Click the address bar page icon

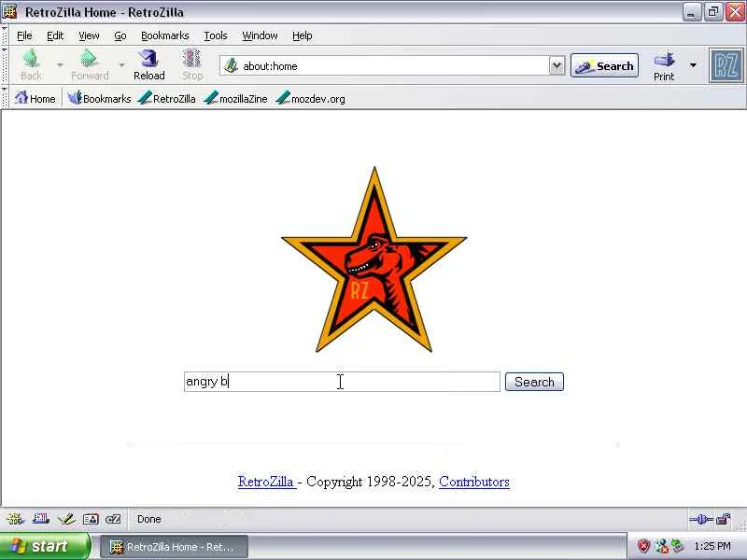click(x=231, y=65)
